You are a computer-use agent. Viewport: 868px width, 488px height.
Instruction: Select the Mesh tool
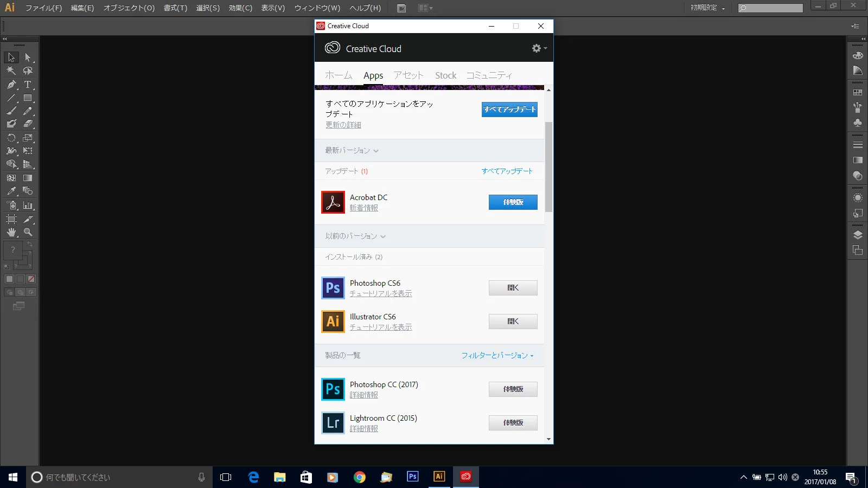(11, 178)
